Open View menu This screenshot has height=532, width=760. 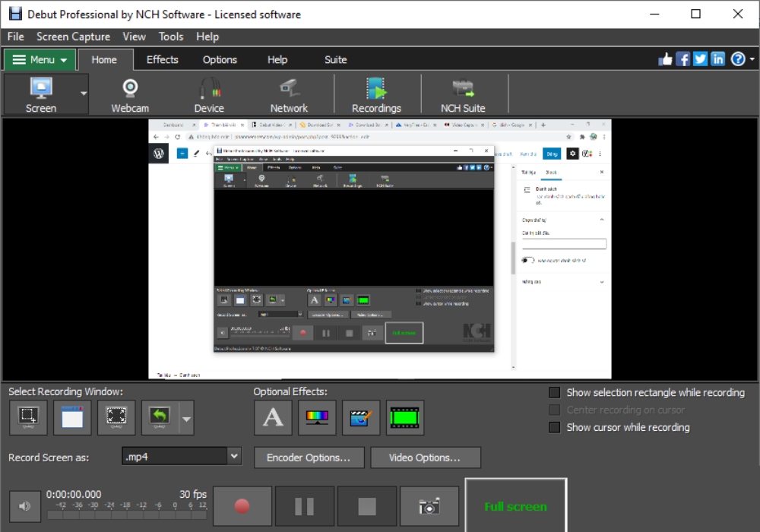[134, 36]
